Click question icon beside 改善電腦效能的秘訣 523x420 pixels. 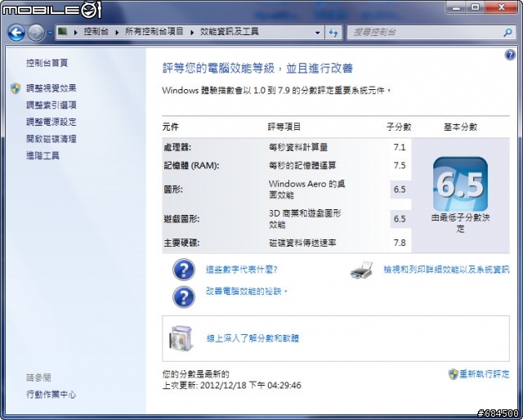tap(184, 297)
